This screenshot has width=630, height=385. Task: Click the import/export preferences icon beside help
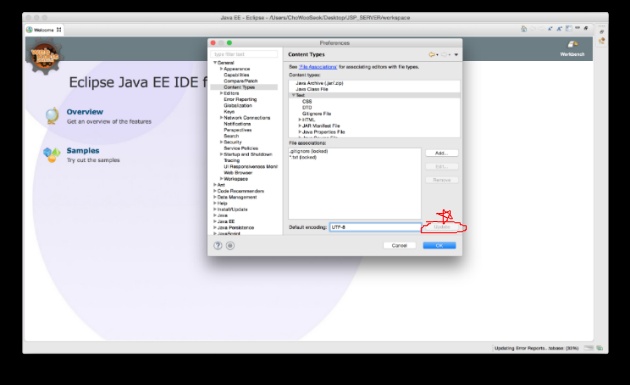tap(230, 246)
